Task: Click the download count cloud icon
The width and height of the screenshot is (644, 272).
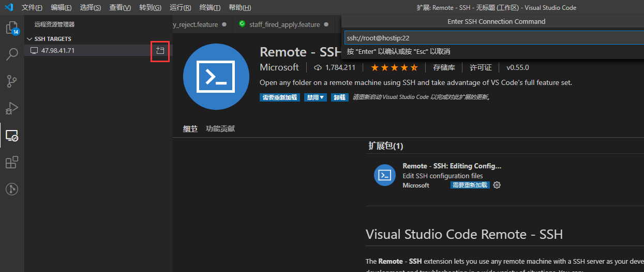Action: (x=318, y=67)
